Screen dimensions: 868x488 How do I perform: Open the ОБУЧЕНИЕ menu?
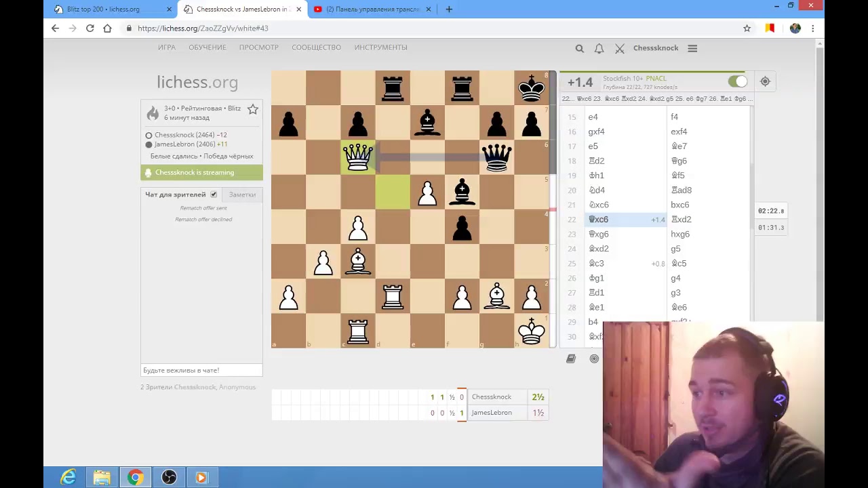click(x=208, y=47)
